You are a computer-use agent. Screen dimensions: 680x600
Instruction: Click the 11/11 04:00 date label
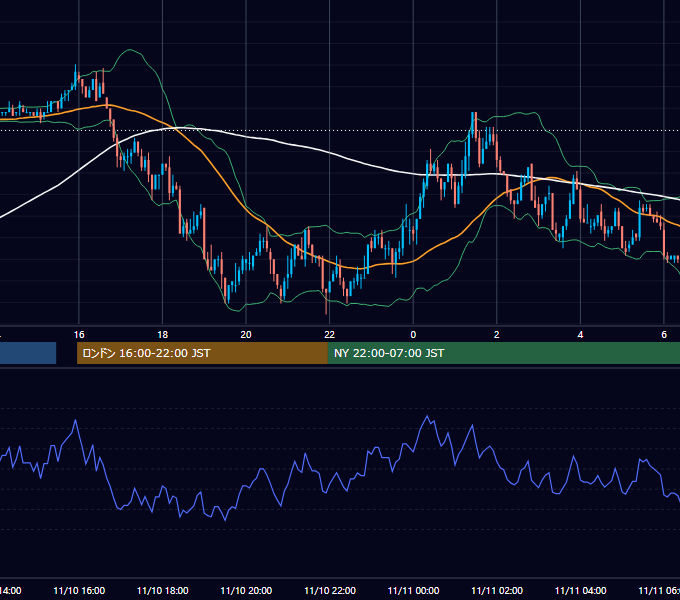(x=580, y=591)
